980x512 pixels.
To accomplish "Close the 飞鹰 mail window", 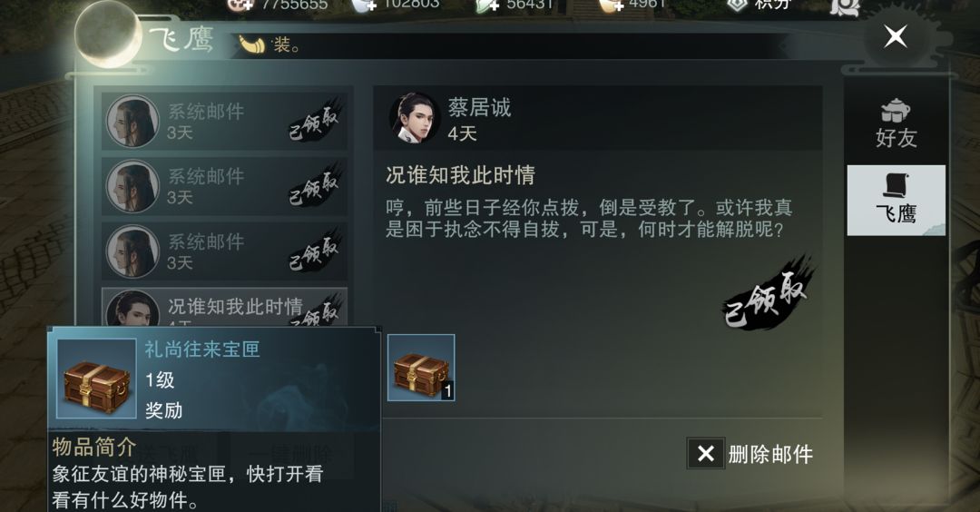I will (895, 36).
